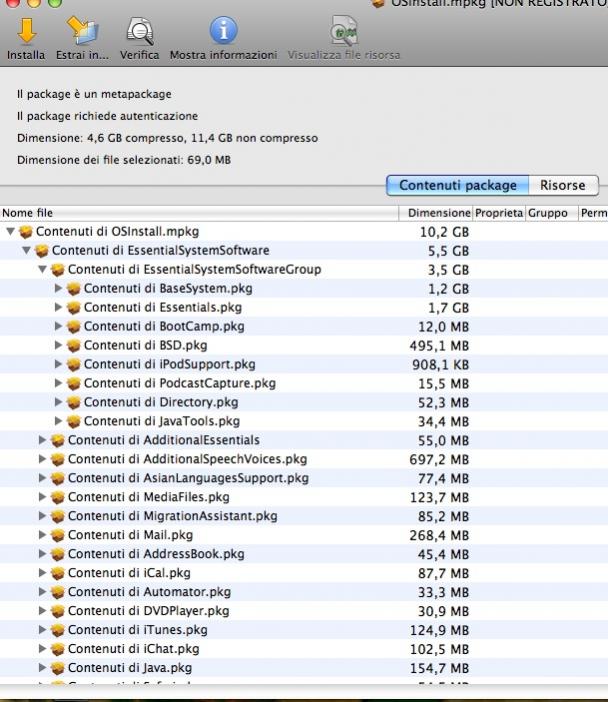
Task: Click the 697,2 MB size value
Action: pyautogui.click(x=439, y=460)
